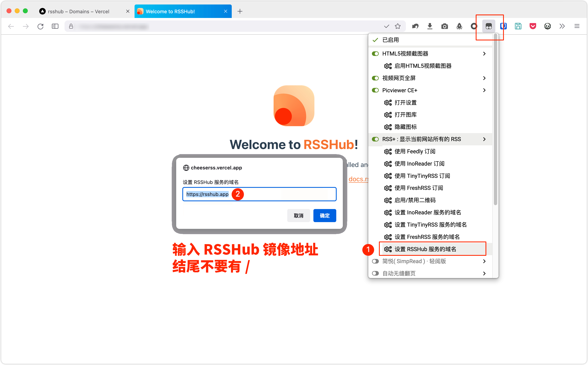This screenshot has height=365, width=588.
Task: Switch to rsshub Domains Vercel tab
Action: [x=78, y=11]
